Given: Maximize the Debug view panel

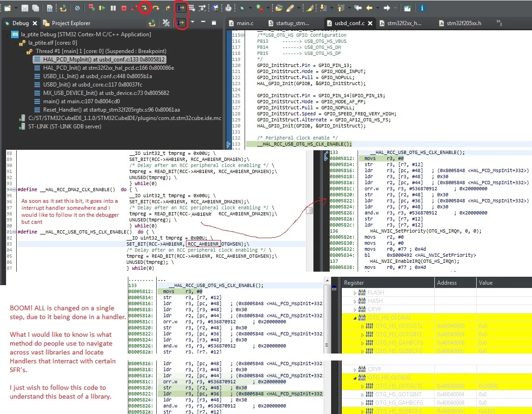Looking at the screenshot, I should pyautogui.click(x=214, y=23).
